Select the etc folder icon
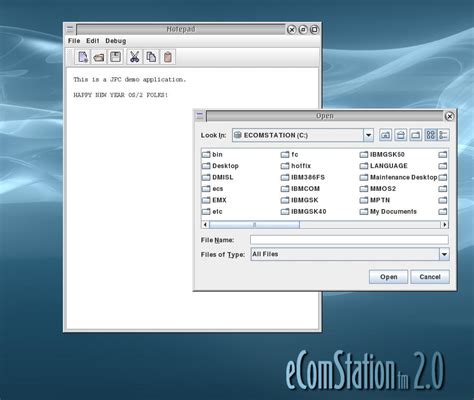Viewport: 474px width, 400px height. pos(206,211)
